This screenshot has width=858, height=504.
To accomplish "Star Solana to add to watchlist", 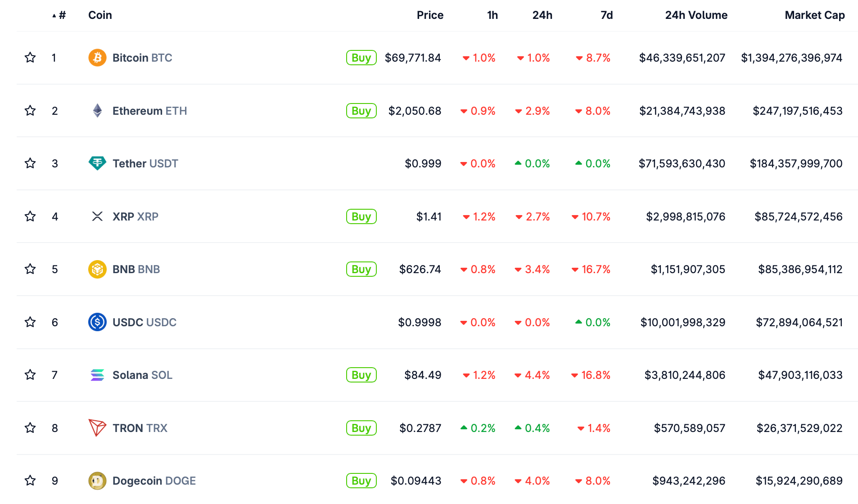I will point(30,375).
